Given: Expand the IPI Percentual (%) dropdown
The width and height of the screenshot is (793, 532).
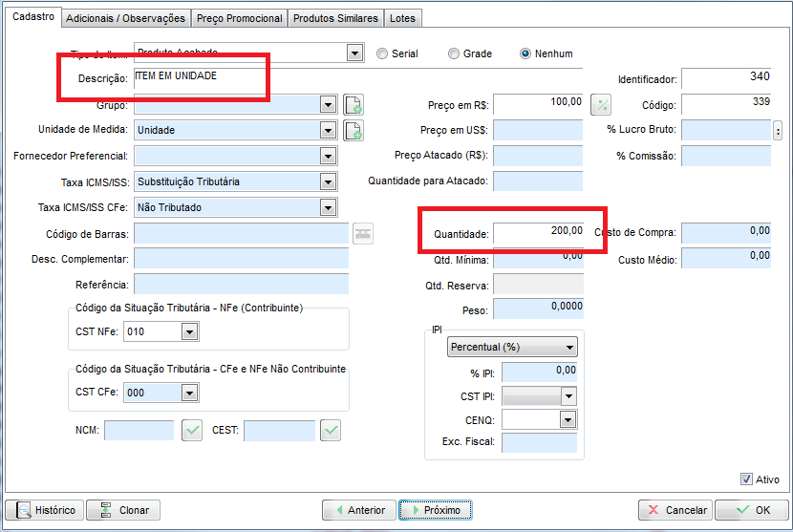Looking at the screenshot, I should [x=570, y=347].
